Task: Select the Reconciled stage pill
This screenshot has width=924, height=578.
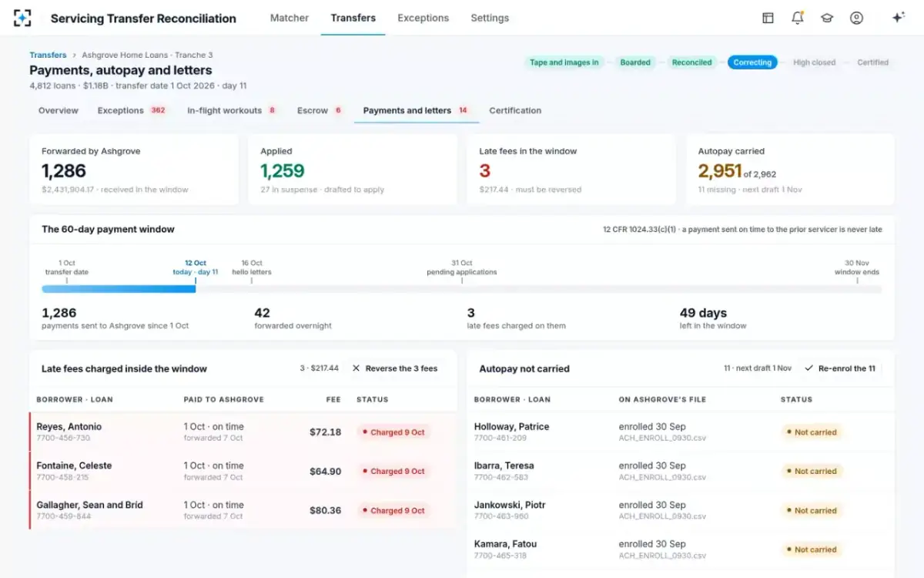Action: click(691, 62)
